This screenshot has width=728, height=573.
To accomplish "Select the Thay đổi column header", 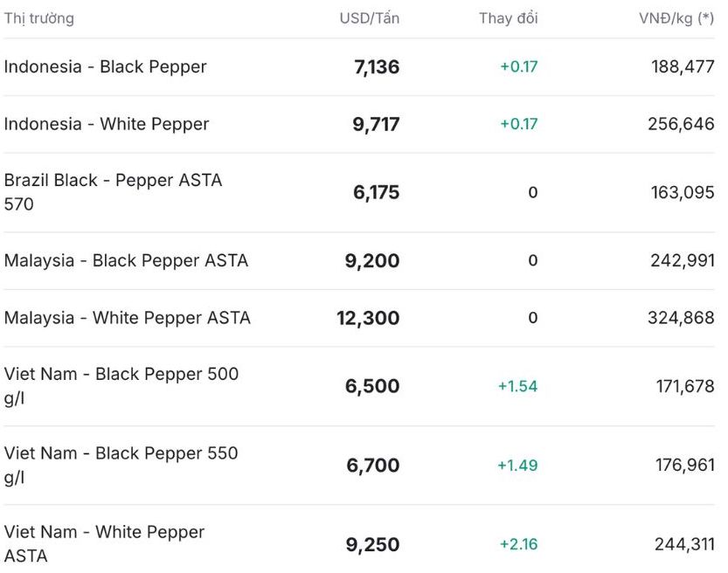I will pyautogui.click(x=508, y=18).
